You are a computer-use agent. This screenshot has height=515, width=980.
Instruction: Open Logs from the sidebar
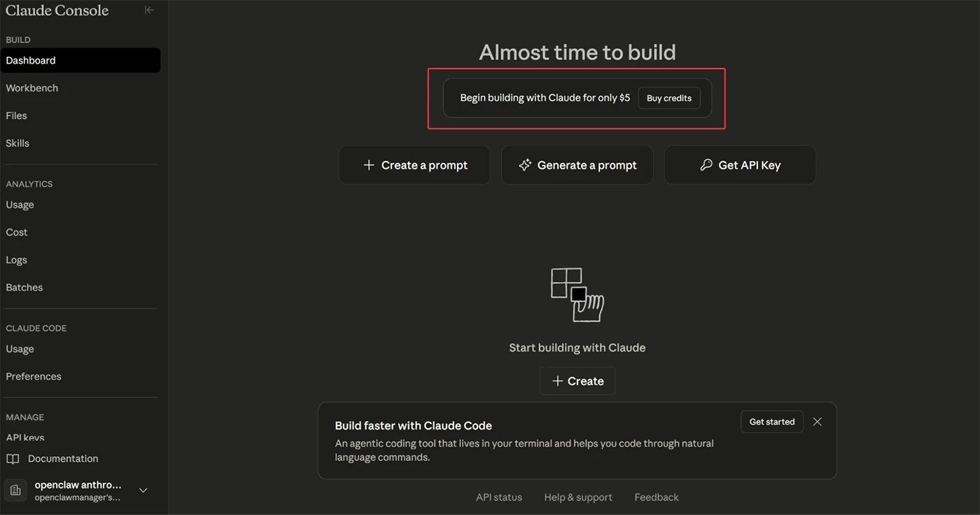coord(17,260)
